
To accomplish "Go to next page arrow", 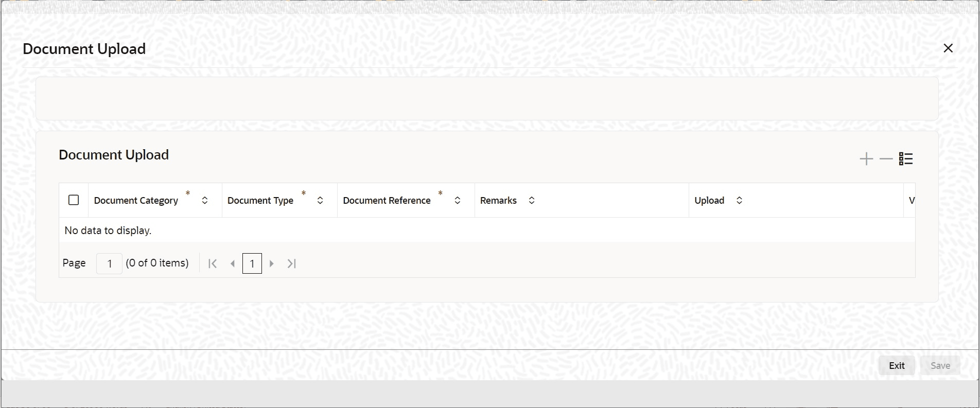I will click(272, 264).
